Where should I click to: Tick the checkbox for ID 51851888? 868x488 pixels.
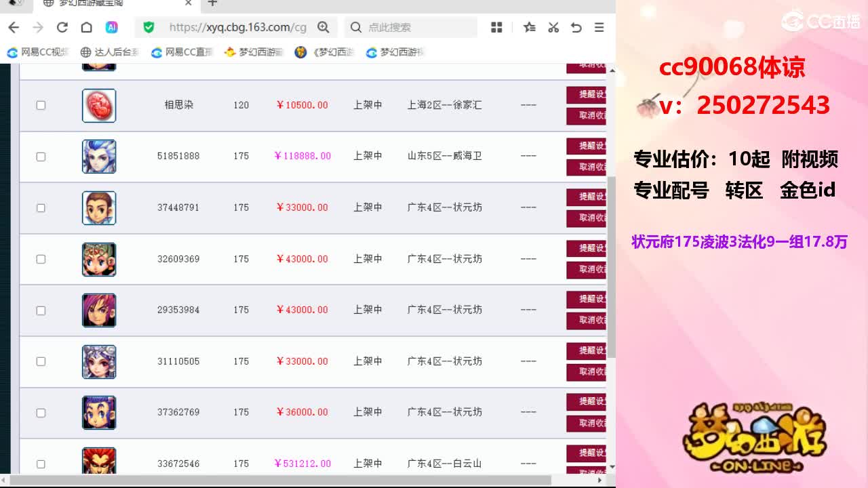point(41,157)
